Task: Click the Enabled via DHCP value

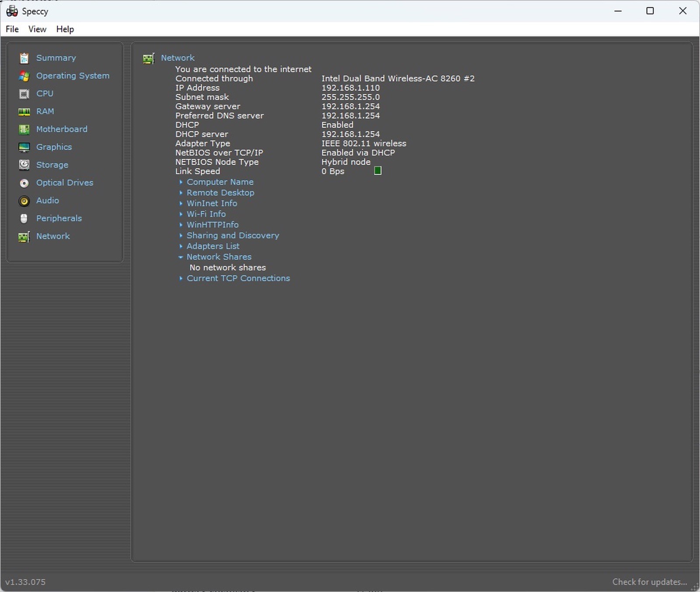Action: click(358, 153)
